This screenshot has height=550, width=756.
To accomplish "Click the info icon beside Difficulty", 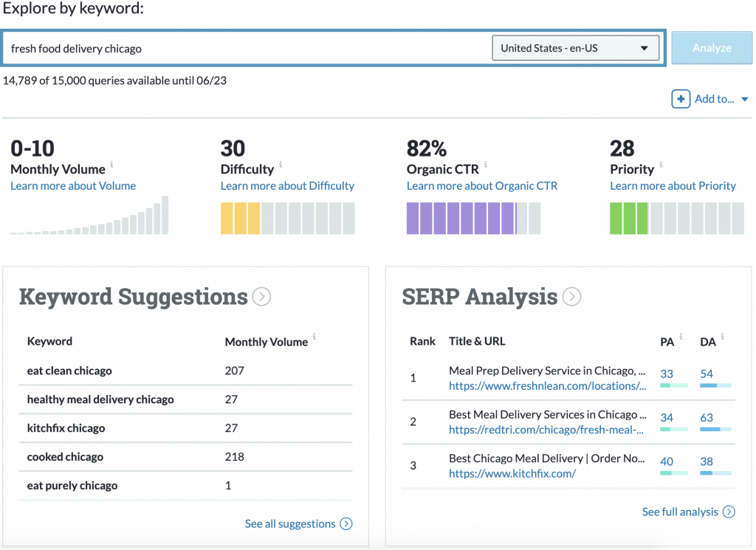I will 281,165.
